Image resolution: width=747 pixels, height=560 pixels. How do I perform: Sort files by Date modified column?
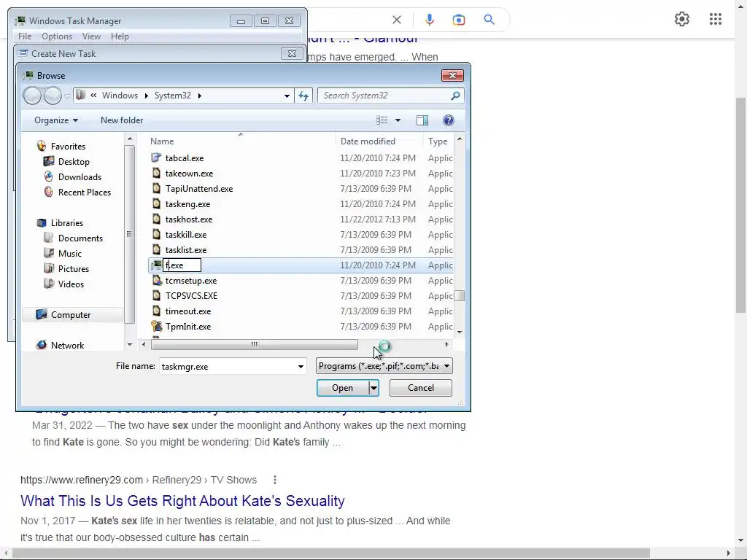pyautogui.click(x=368, y=141)
